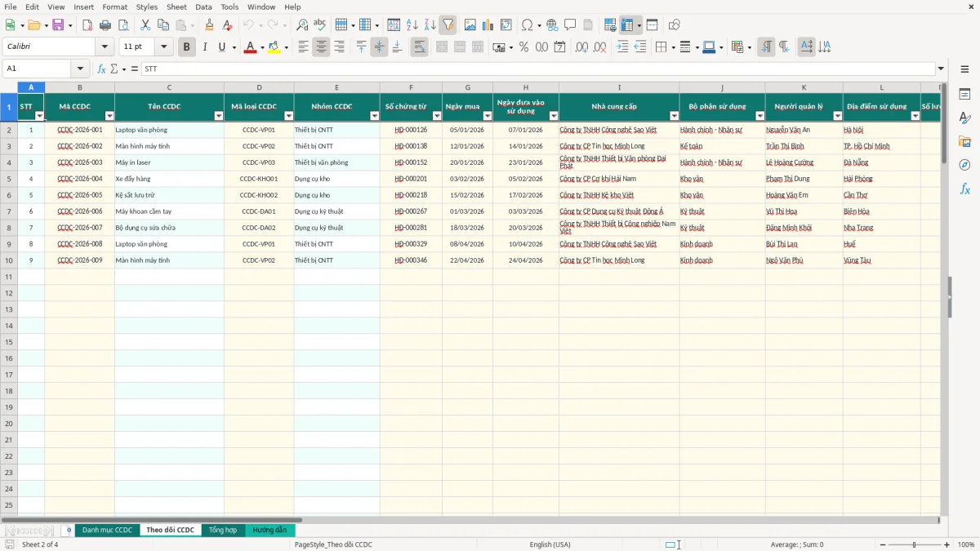The height and width of the screenshot is (551, 980).
Task: Open the Font Name dropdown
Action: [104, 47]
